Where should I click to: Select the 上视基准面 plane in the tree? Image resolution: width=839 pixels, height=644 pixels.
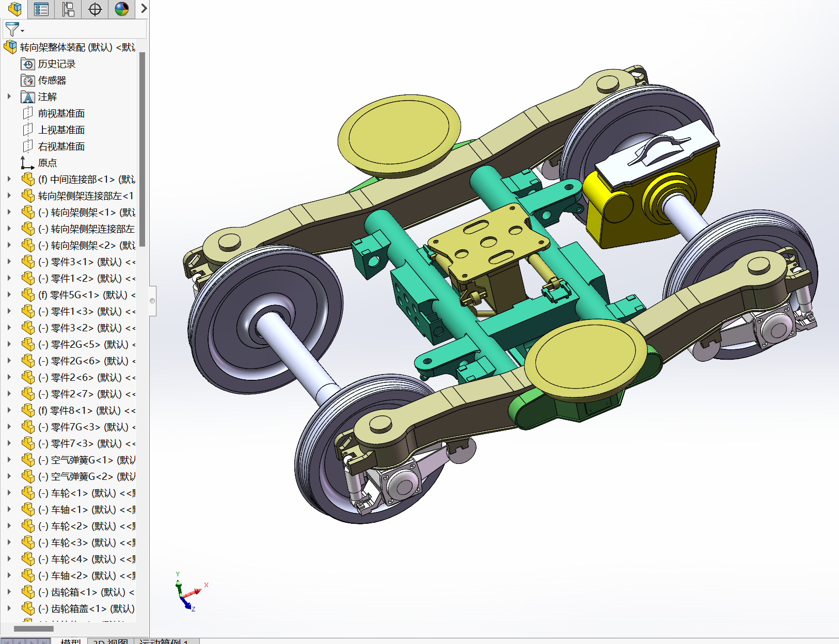pos(61,130)
